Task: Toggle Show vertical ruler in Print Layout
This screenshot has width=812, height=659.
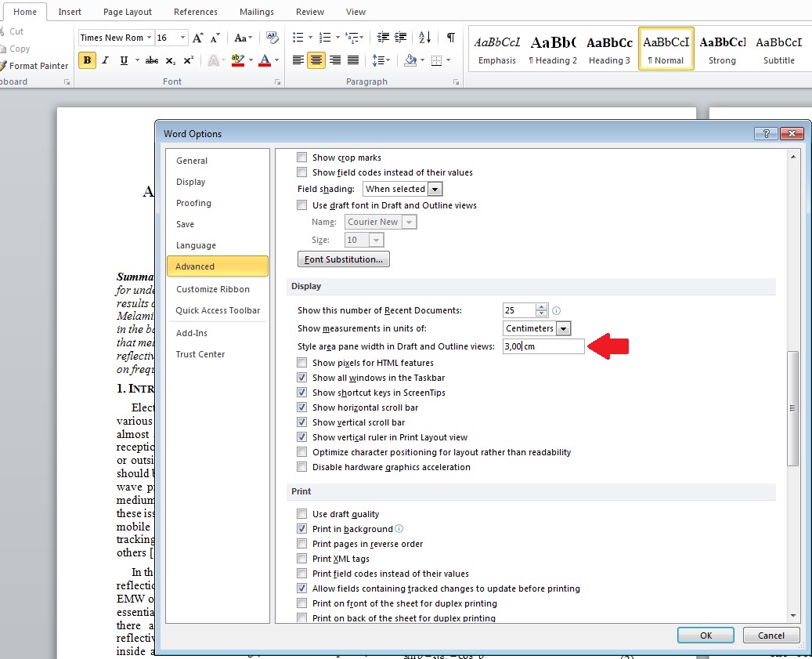Action: pos(302,437)
